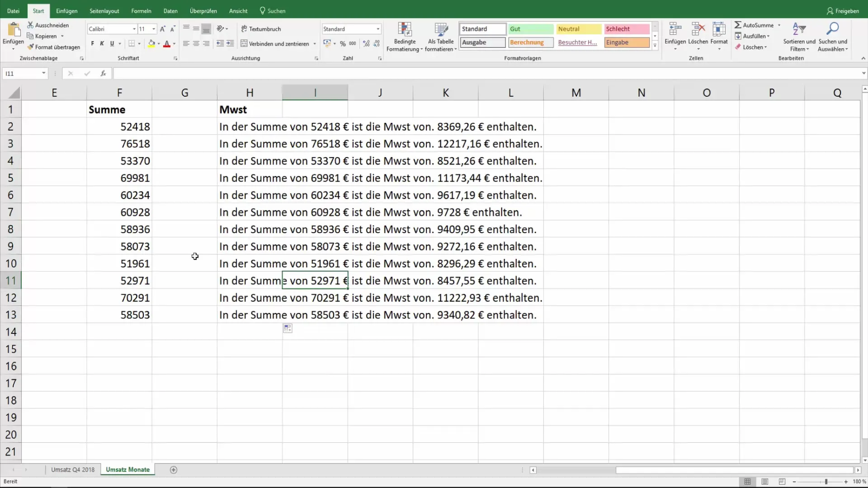Open Als Tabelle formatieren gallery
The height and width of the screenshot is (488, 868).
point(441,37)
